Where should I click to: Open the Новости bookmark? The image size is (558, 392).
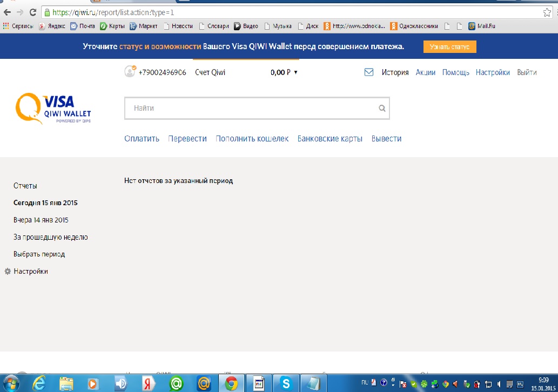(178, 26)
